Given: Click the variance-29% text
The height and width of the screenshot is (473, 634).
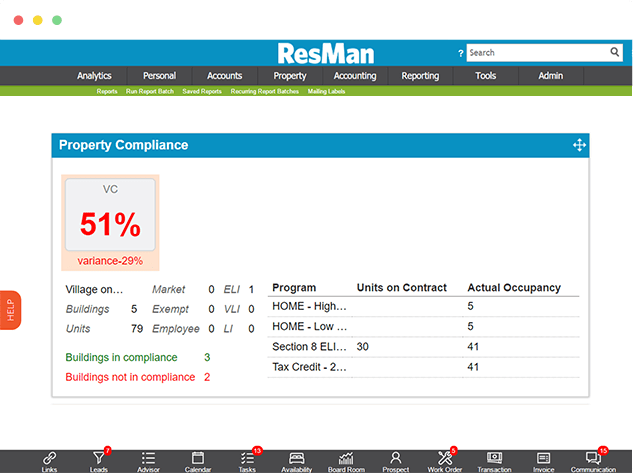Looking at the screenshot, I should (110, 261).
